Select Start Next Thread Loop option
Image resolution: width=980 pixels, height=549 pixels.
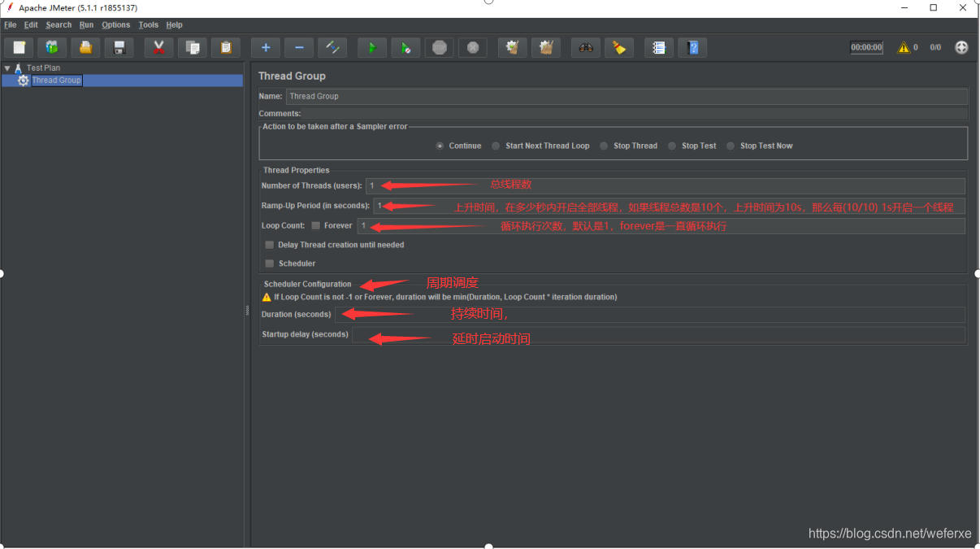click(496, 146)
